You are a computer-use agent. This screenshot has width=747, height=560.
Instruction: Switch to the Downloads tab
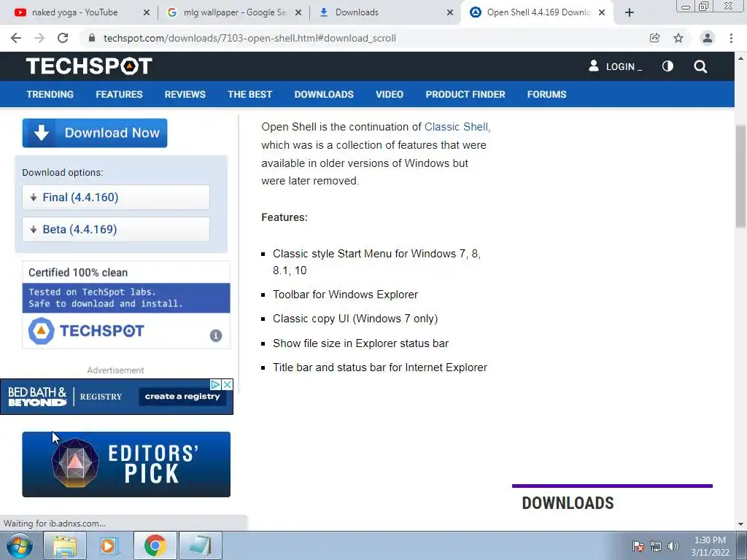357,12
